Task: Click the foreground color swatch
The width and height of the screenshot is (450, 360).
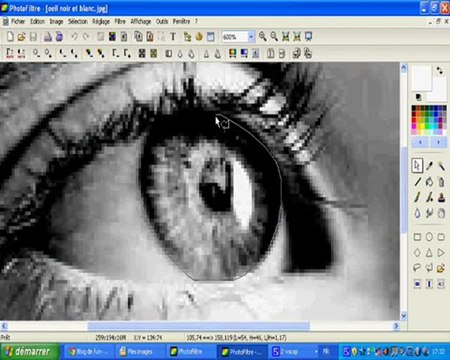Action: tap(421, 79)
